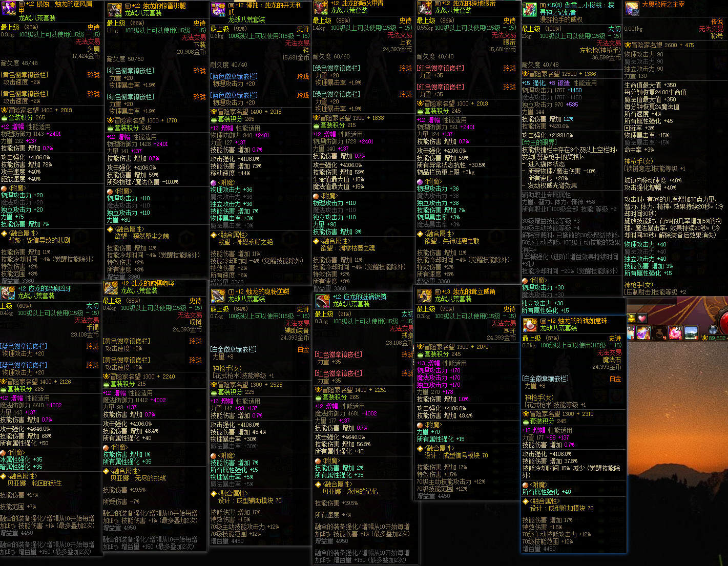Select the 漫游枪手的威权 revolver weapon icon

point(529,9)
